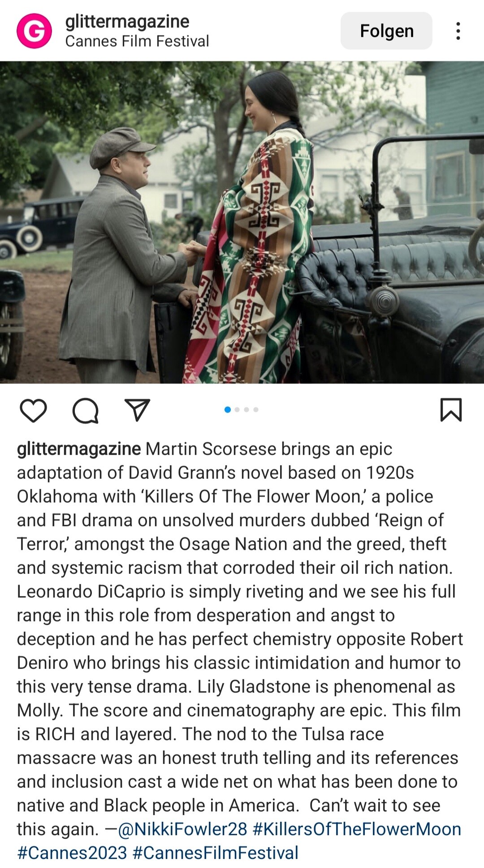
Task: Select the fourth carousel indicator dot
Action: coord(256,409)
